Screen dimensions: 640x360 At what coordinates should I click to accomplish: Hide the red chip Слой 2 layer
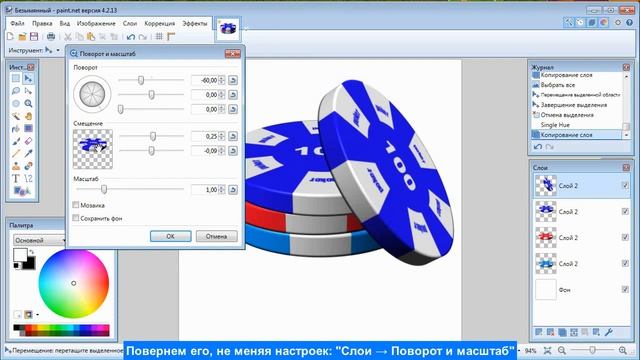(625, 237)
